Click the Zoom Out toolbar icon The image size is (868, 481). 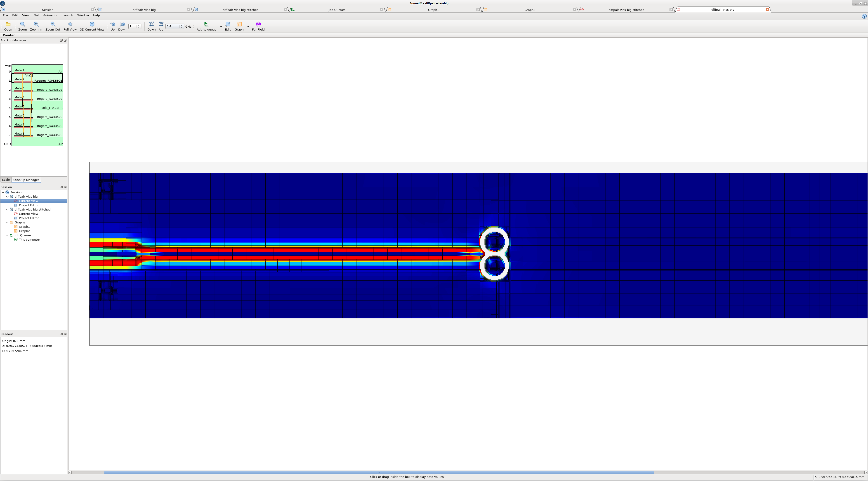tap(53, 24)
